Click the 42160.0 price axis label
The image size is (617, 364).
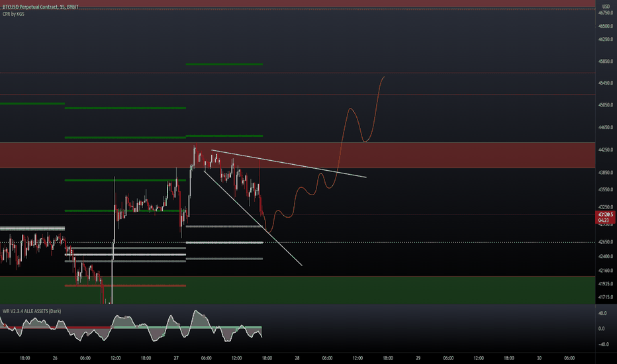pos(606,271)
